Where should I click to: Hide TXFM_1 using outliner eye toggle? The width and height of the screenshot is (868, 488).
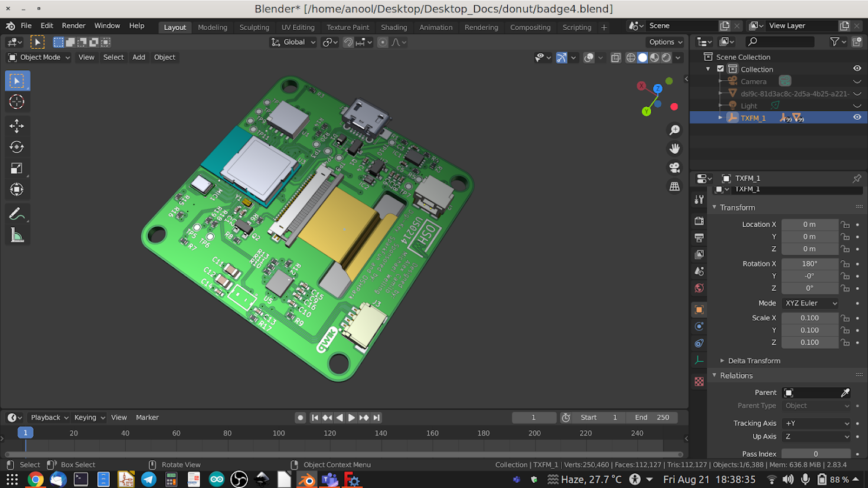point(857,117)
